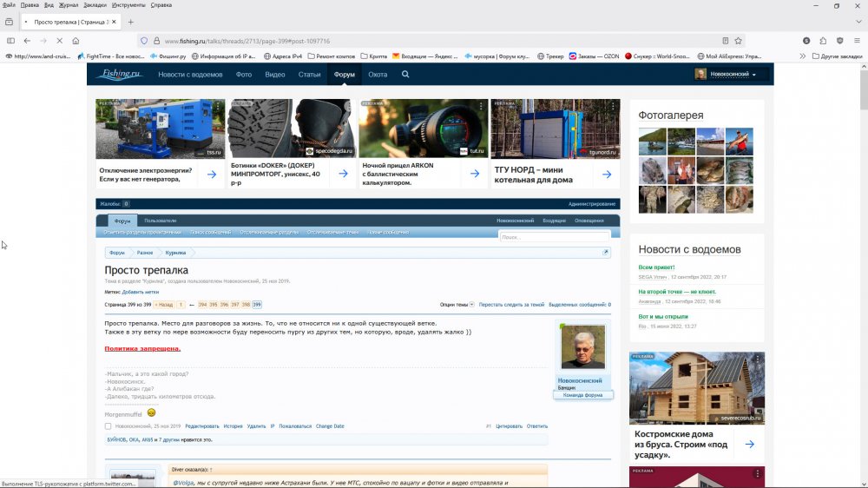The image size is (868, 488).
Task: Open the Другие закладки bookmarks folder
Action: point(835,56)
